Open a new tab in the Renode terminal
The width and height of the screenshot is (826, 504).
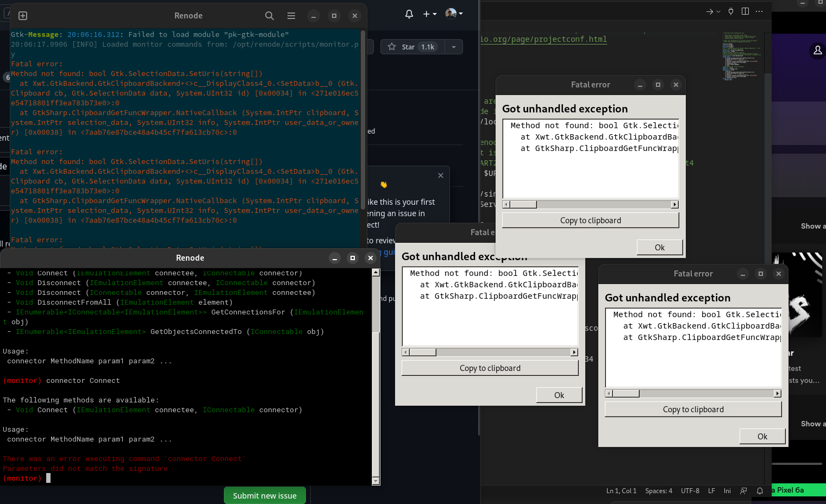click(x=23, y=16)
